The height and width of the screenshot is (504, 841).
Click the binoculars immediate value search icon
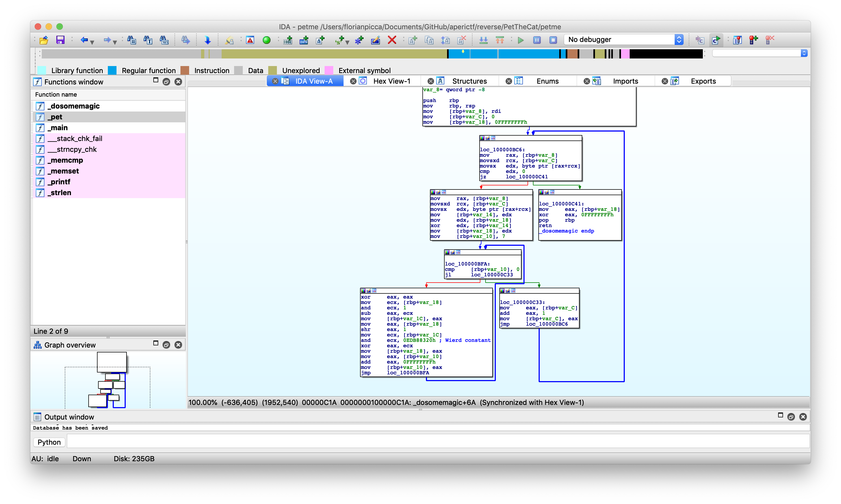tap(132, 40)
